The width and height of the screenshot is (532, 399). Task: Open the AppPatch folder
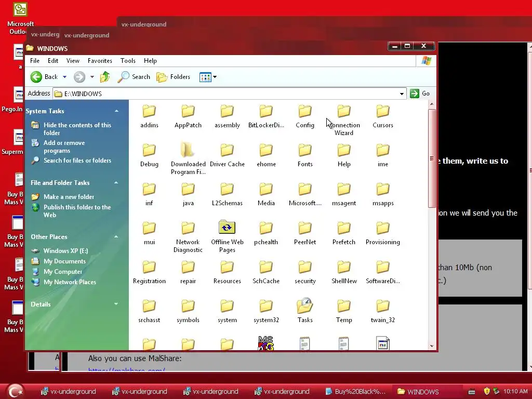coord(188,116)
